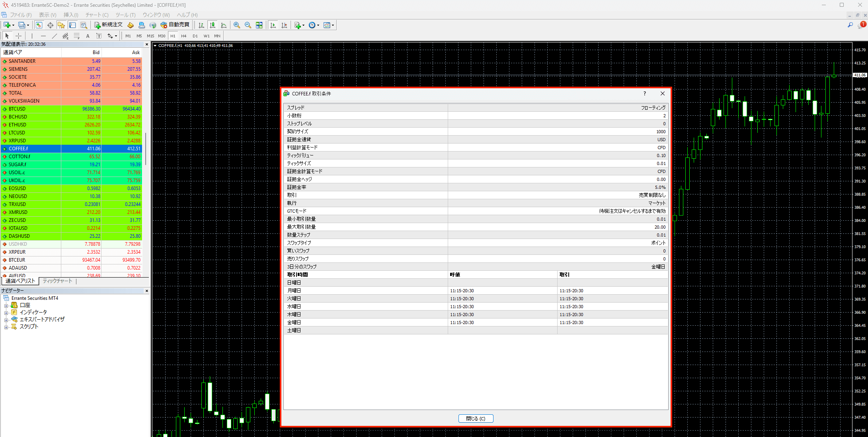Open the new order (新規注文) window
The height and width of the screenshot is (437, 868).
tap(108, 25)
